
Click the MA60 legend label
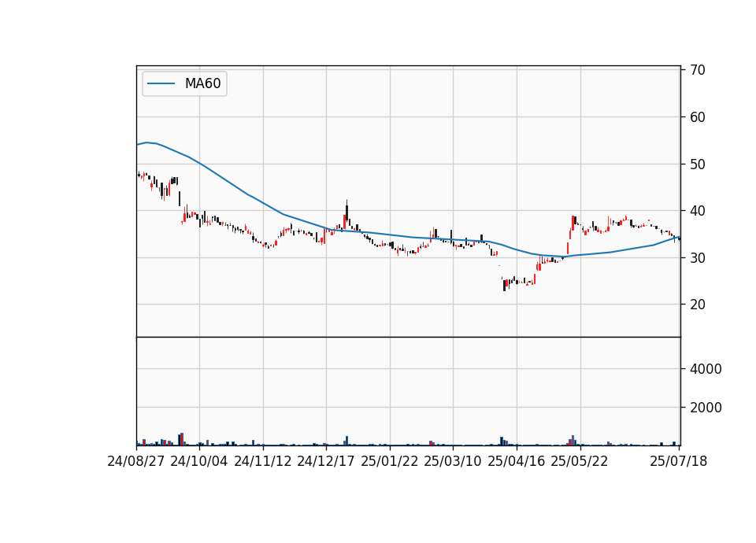pos(203,84)
